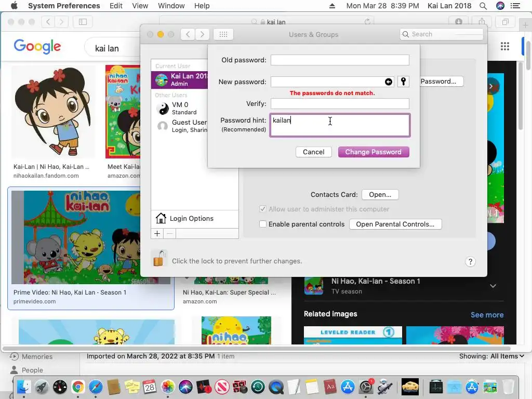This screenshot has width=532, height=399.
Task: Toggle Allow user to administer this computer
Action: pyautogui.click(x=262, y=209)
